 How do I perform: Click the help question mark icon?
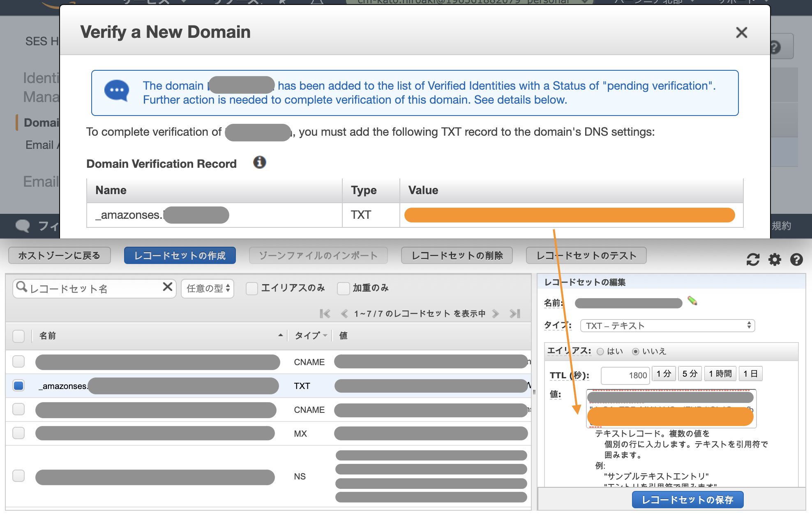coord(796,259)
